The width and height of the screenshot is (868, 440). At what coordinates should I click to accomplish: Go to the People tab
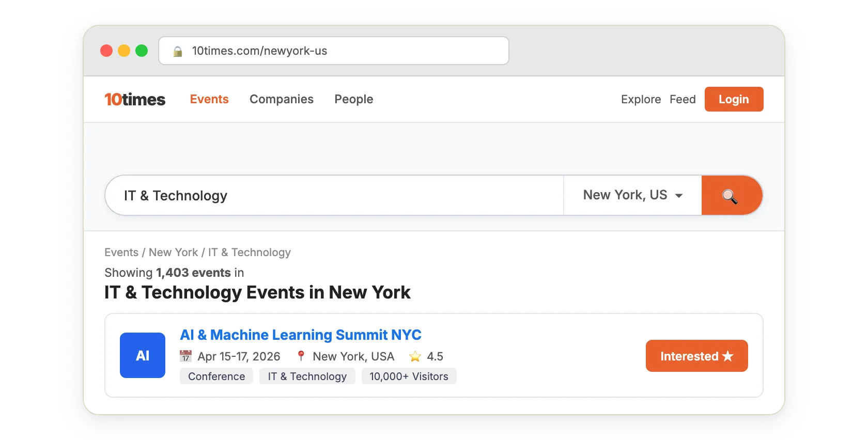click(x=354, y=99)
